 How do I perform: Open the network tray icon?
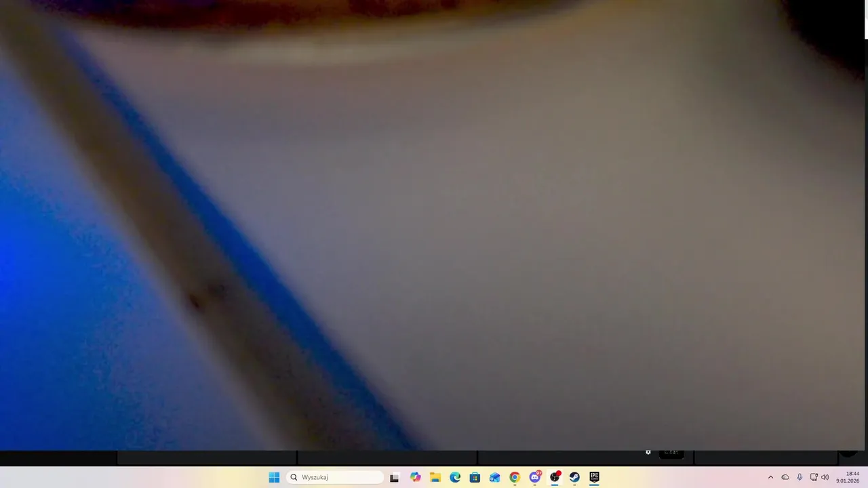[814, 477]
